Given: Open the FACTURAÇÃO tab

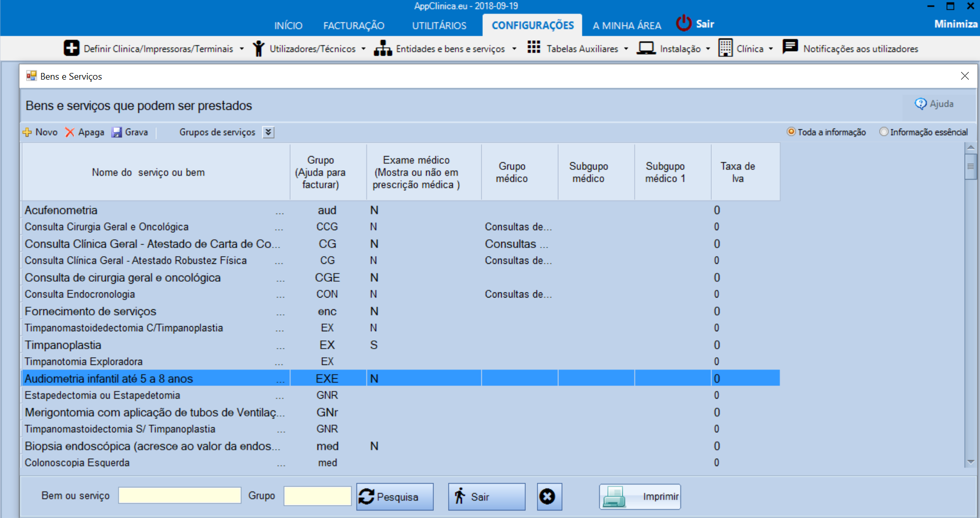Looking at the screenshot, I should pyautogui.click(x=354, y=26).
